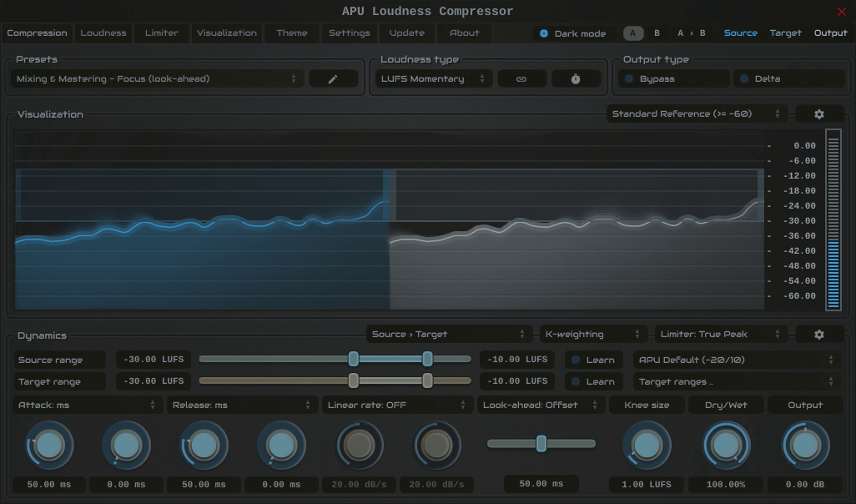Switch to the Limiter tab
The height and width of the screenshot is (504, 856).
[x=162, y=33]
